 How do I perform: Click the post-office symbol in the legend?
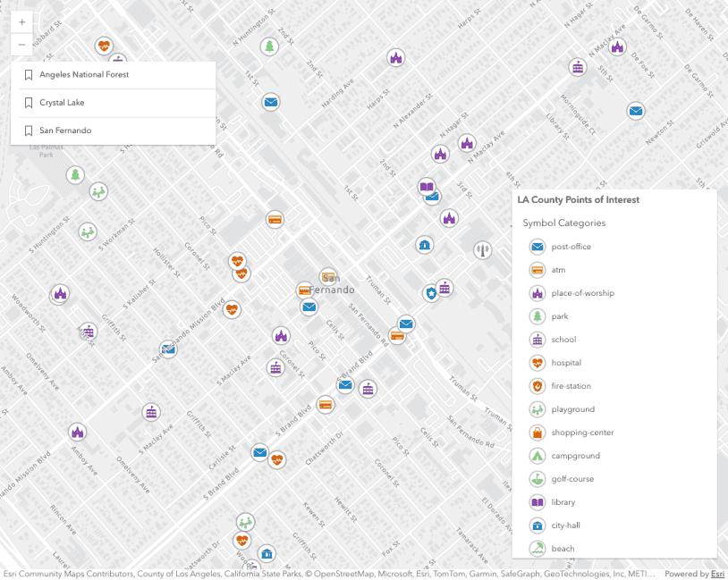click(538, 247)
